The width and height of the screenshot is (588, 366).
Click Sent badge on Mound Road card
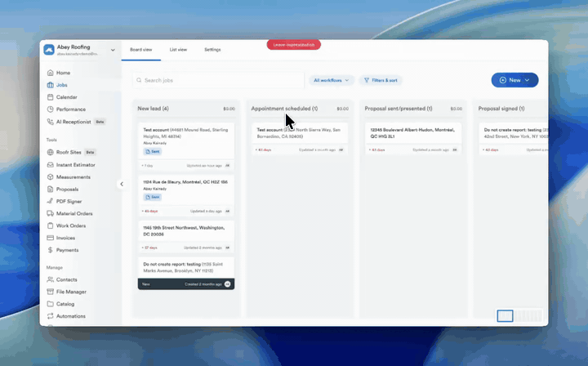(x=153, y=151)
